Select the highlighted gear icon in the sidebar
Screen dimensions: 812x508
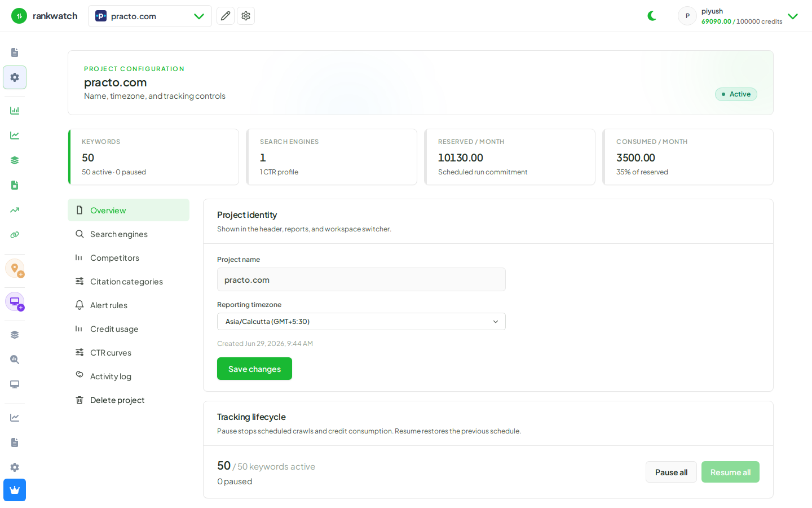pos(15,77)
